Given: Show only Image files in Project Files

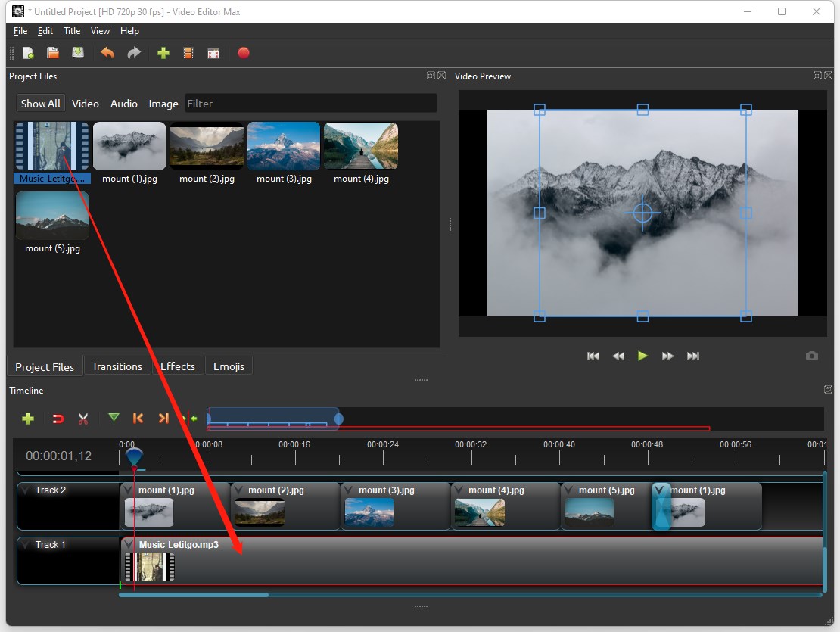Looking at the screenshot, I should [x=163, y=104].
